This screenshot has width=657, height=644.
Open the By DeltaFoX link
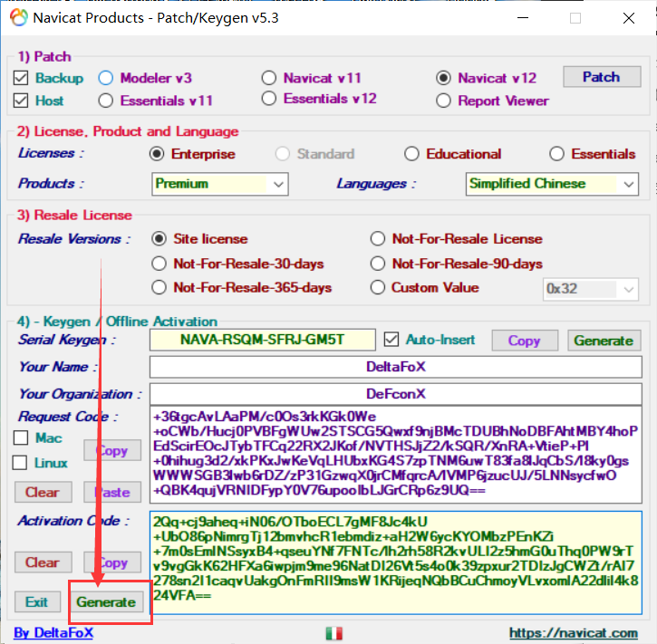(x=53, y=633)
